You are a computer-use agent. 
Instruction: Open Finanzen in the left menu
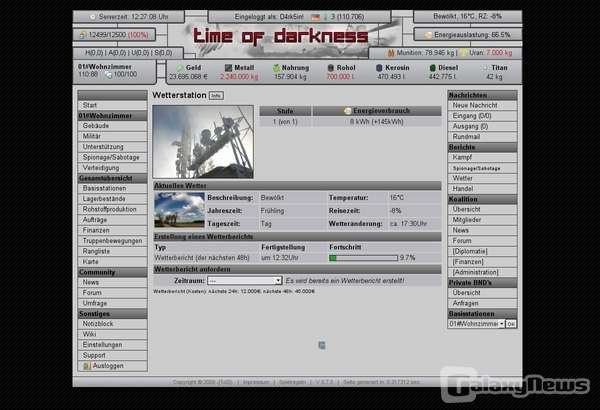(x=112, y=230)
